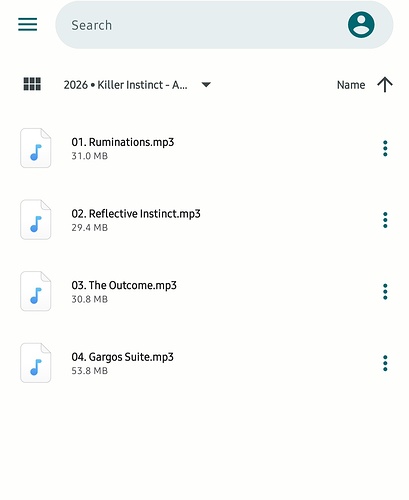Select the Reflective Instinct audio file thumbnail
Viewport: 409px width, 500px height.
tap(36, 220)
